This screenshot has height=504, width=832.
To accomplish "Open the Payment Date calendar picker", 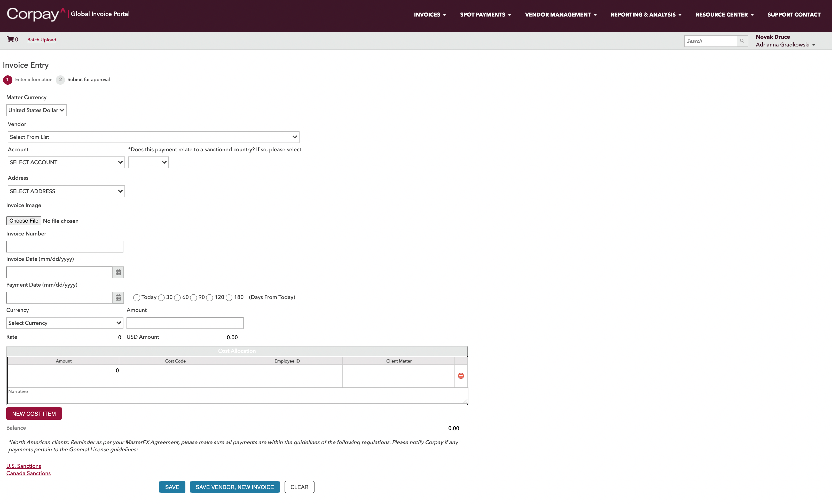I will [x=118, y=298].
